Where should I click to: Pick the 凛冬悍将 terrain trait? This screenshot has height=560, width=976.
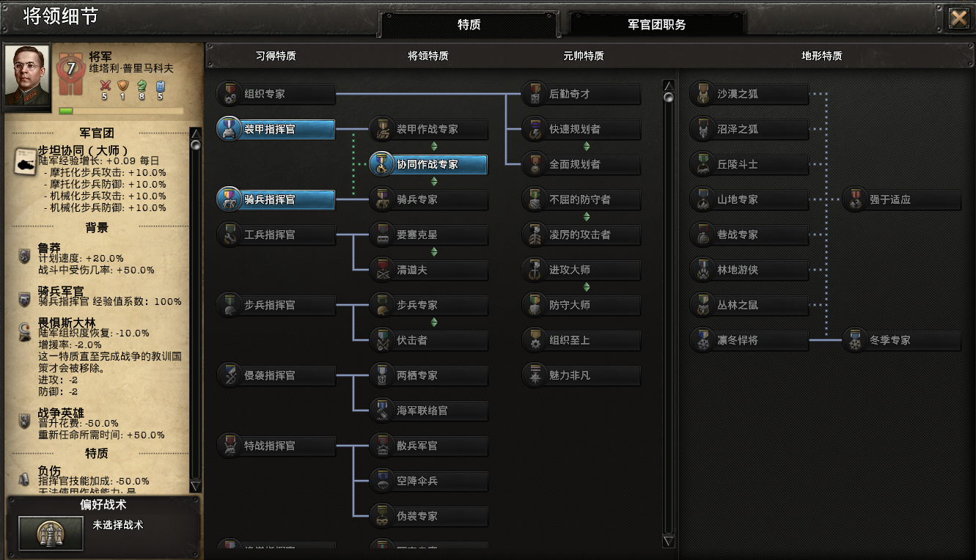point(749,341)
